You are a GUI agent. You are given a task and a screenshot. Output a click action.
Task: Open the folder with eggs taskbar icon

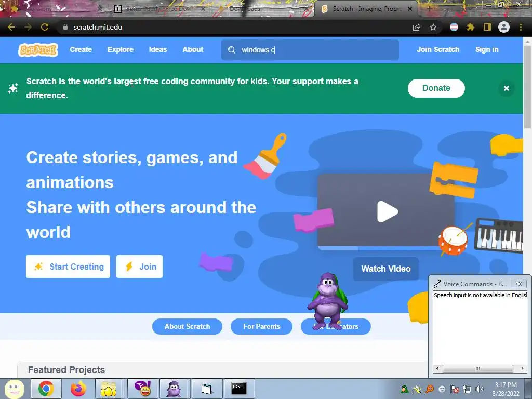[x=108, y=389]
